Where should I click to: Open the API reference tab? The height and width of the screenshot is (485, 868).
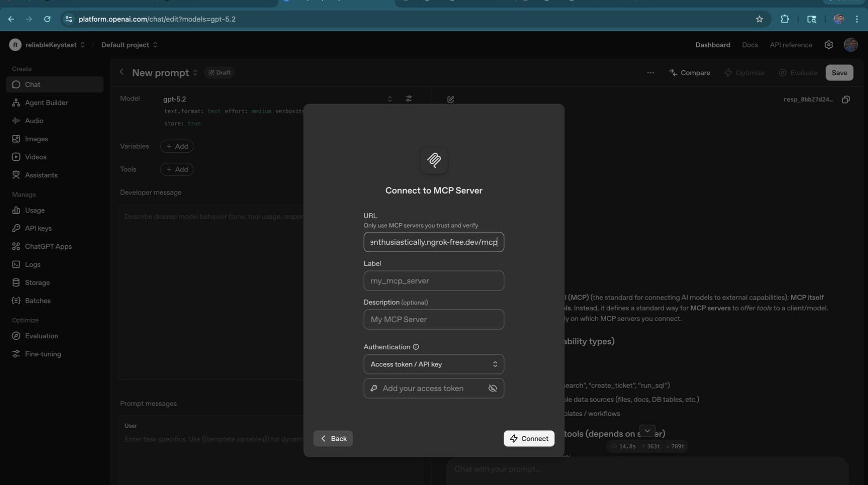tap(791, 45)
